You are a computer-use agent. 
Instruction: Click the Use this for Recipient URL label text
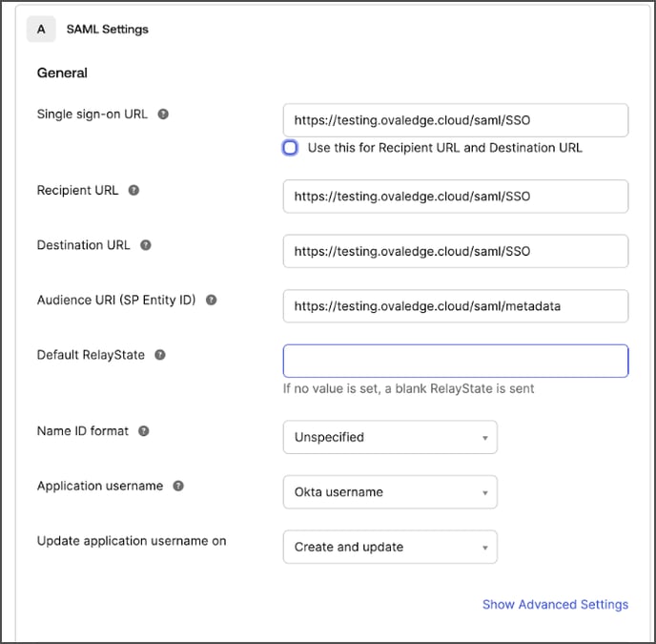[x=444, y=148]
